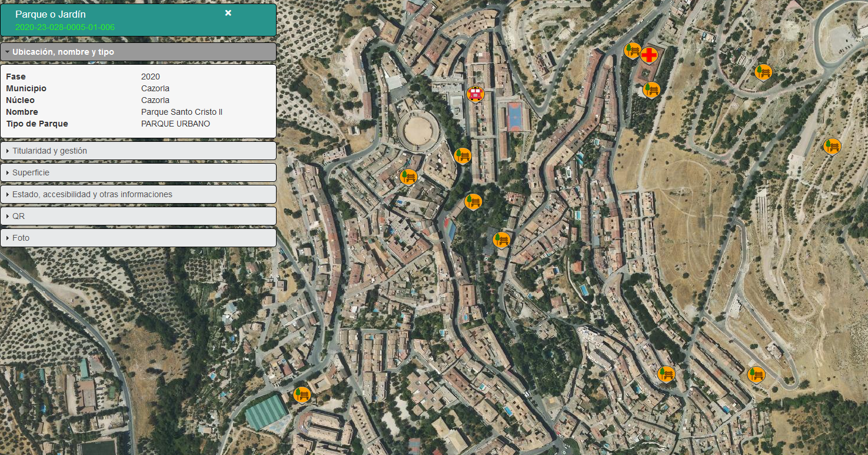Screen dimensions: 868x455
Task: Click the 'Cazorla' value in the Municipio row
Action: [x=155, y=88]
